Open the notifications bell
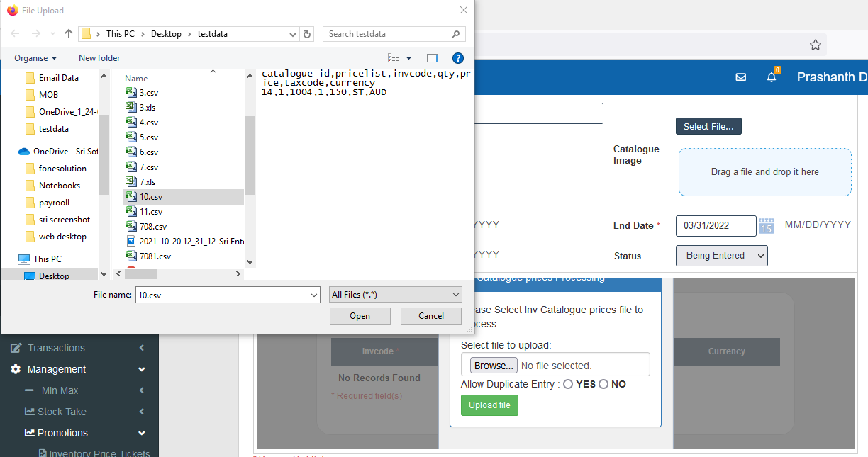Viewport: 868px width, 457px height. pos(772,77)
